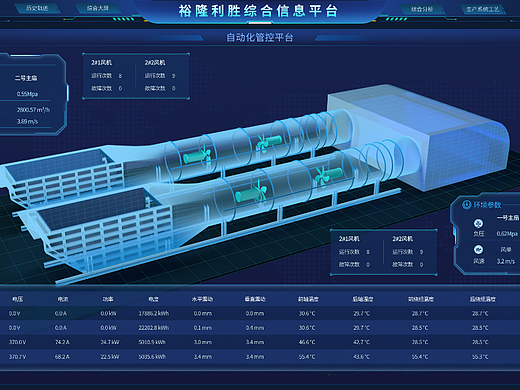This screenshot has width=520, height=390.
Task: Select the 后绕组温度 column header
Action: coord(483,299)
